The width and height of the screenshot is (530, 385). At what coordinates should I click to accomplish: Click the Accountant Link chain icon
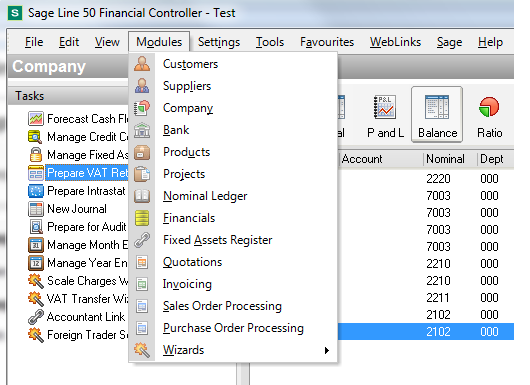[35, 317]
